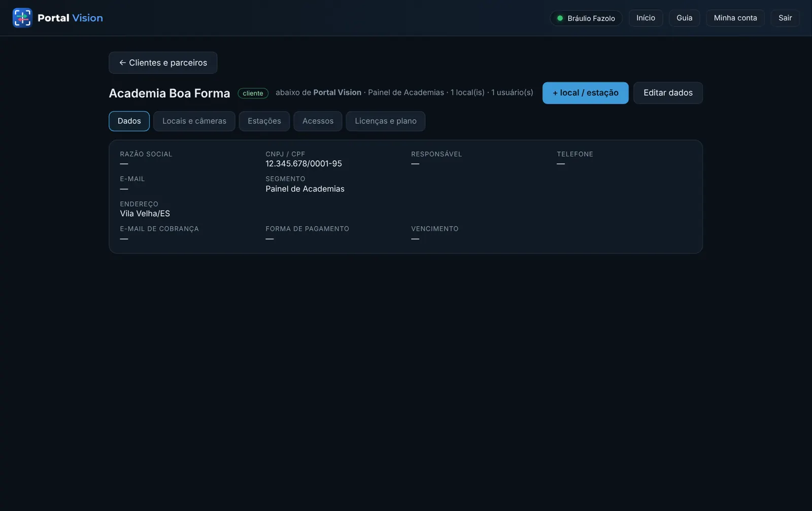812x511 pixels.
Task: Switch to the Locais e câmeras tab
Action: coord(194,121)
